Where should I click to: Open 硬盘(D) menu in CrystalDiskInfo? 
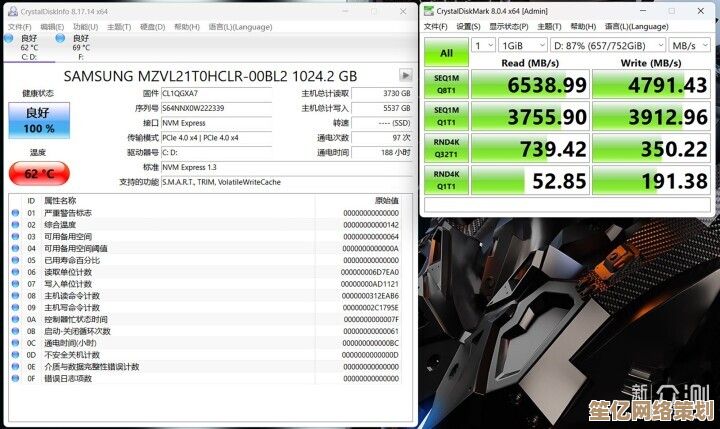(152, 27)
